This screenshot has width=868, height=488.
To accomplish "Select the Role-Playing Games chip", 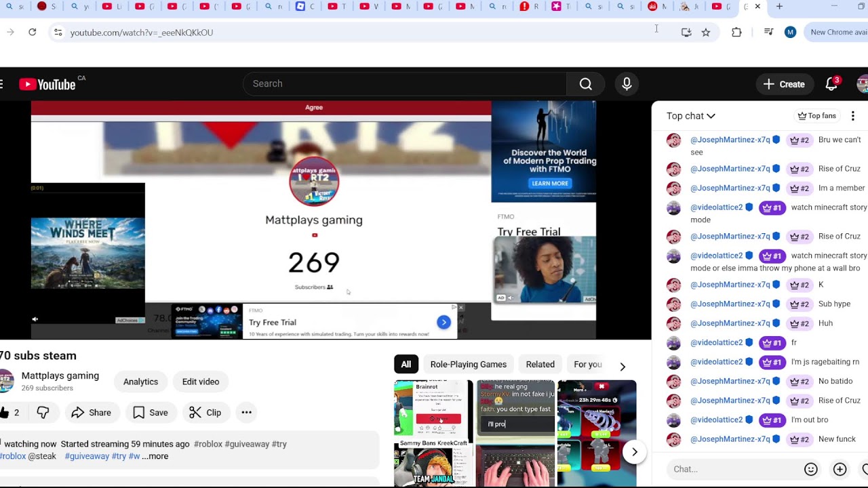I will point(468,364).
